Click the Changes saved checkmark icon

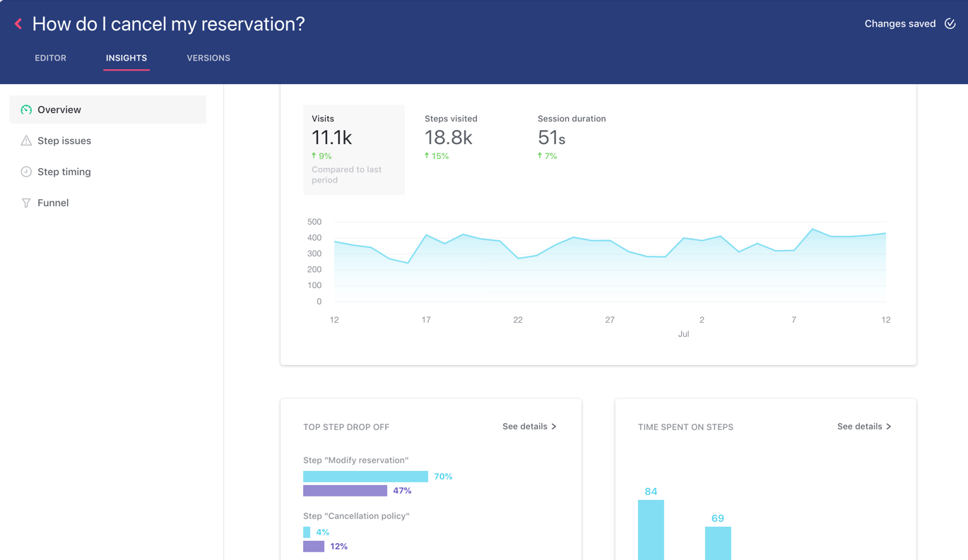[x=950, y=24]
